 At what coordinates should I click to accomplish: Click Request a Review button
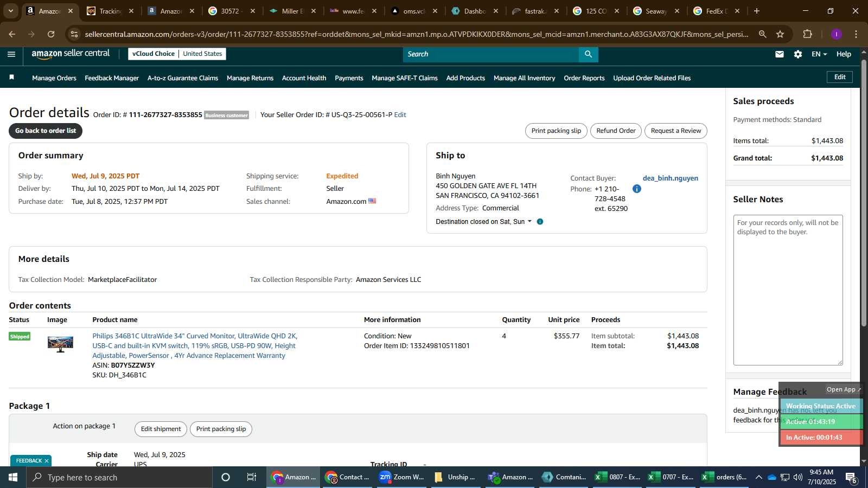point(676,131)
